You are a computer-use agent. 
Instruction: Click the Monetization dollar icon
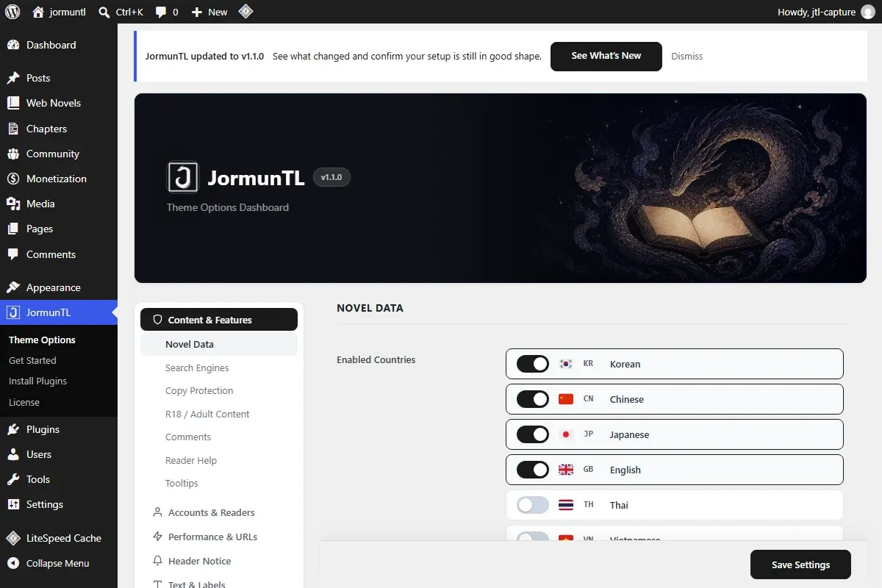click(13, 179)
